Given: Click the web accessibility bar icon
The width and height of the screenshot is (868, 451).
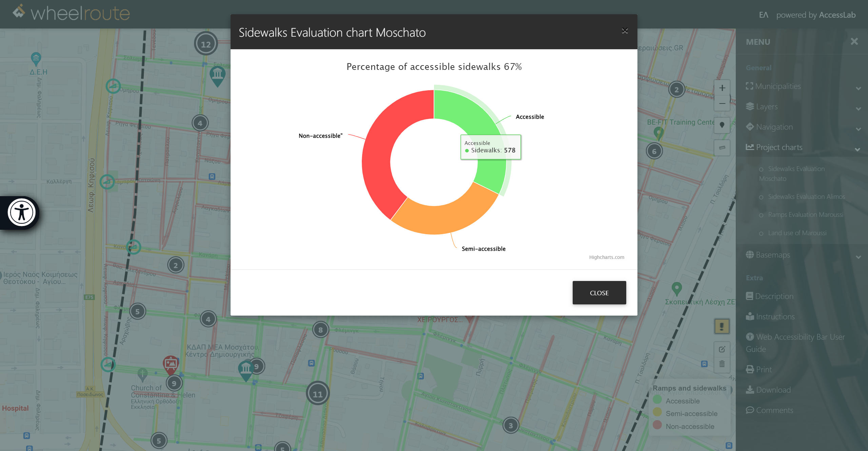Looking at the screenshot, I should click(22, 213).
